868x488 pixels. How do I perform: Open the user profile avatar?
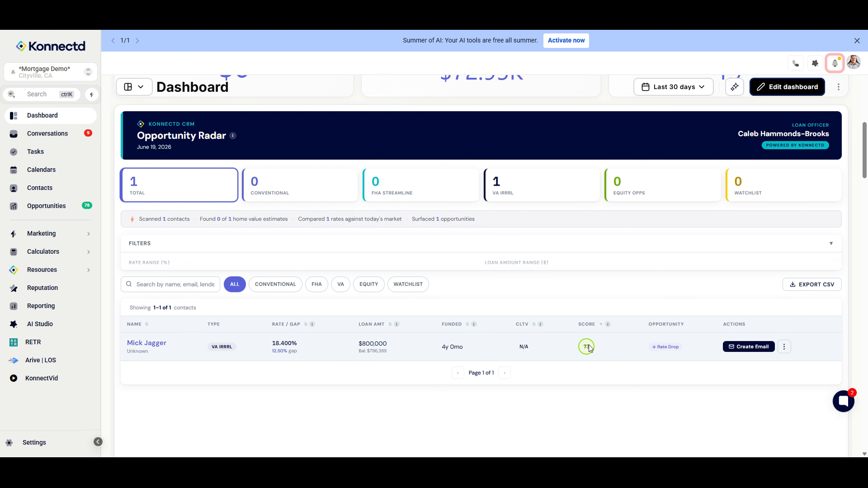[854, 62]
